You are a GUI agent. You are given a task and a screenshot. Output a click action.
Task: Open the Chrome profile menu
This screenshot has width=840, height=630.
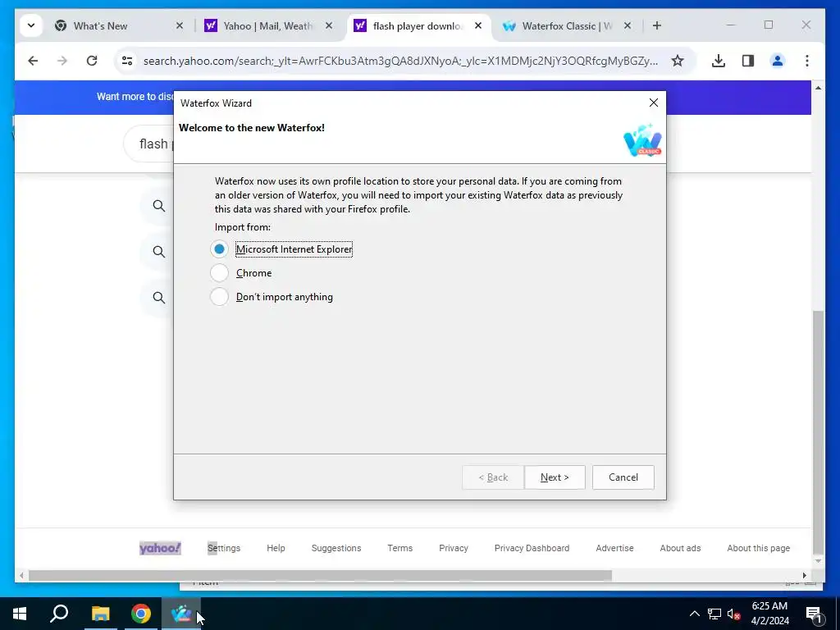pyautogui.click(x=778, y=61)
